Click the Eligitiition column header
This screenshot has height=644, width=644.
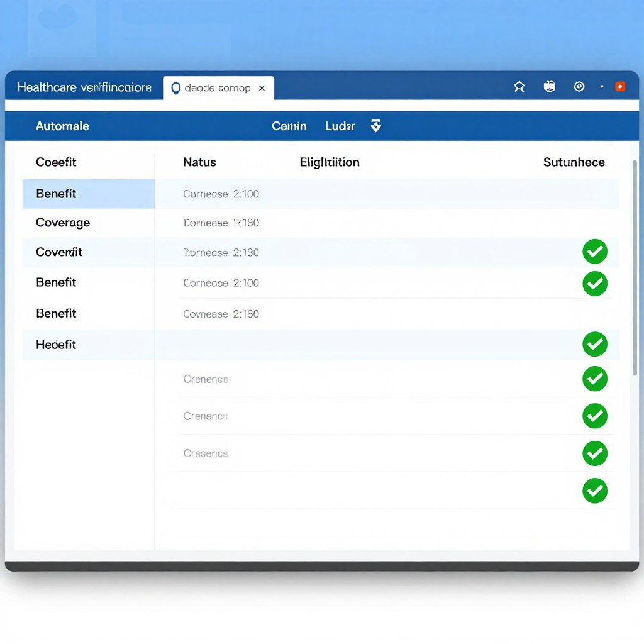(x=330, y=162)
